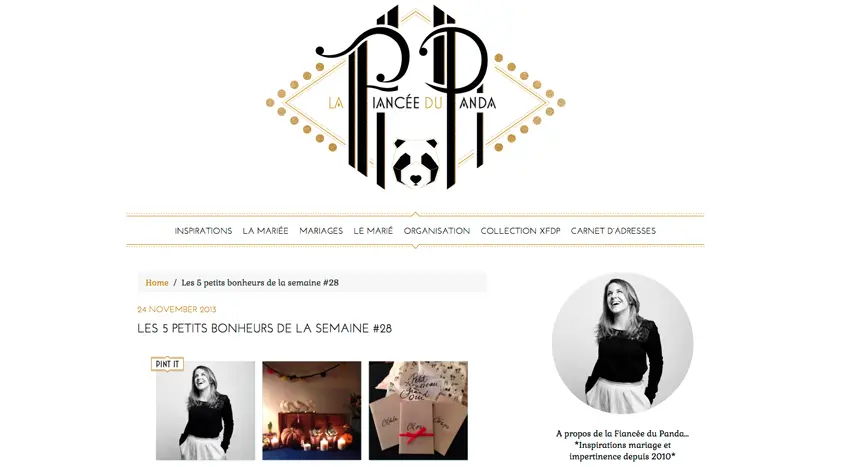Click the PINT IT badge on photo
The width and height of the screenshot is (850, 467).
pyautogui.click(x=167, y=364)
